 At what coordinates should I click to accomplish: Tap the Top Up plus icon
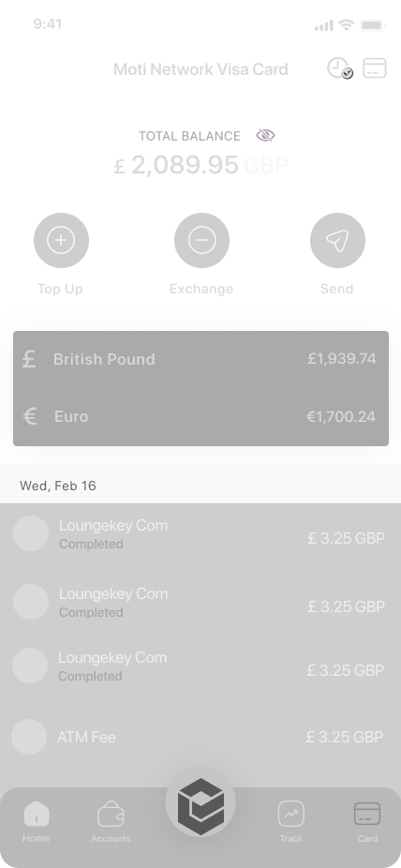[x=61, y=240]
